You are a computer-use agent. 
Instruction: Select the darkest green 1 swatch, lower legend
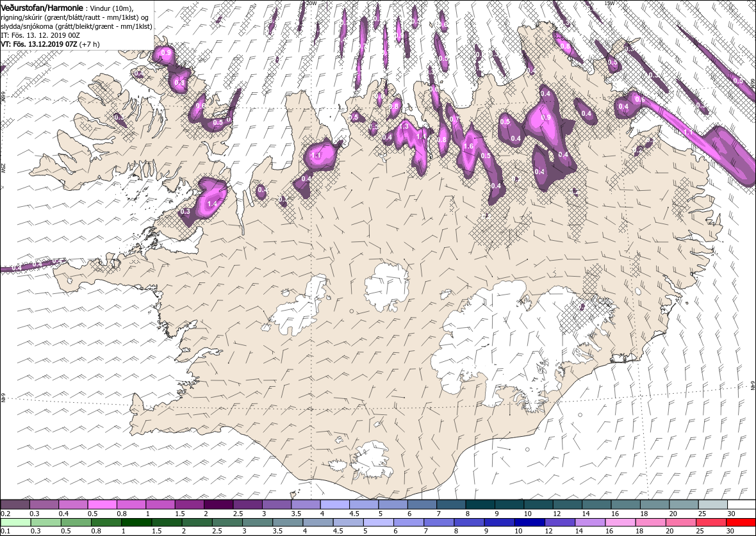(x=136, y=523)
